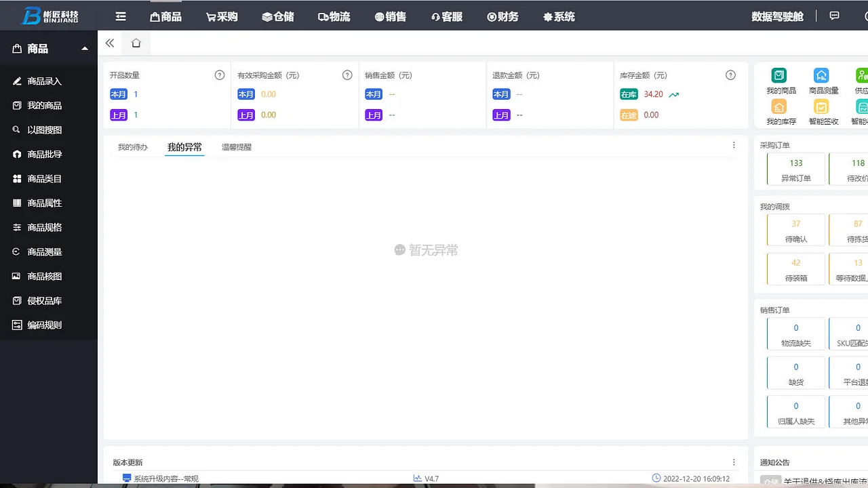Click the trend chart icon beside 34.20

pyautogui.click(x=673, y=94)
